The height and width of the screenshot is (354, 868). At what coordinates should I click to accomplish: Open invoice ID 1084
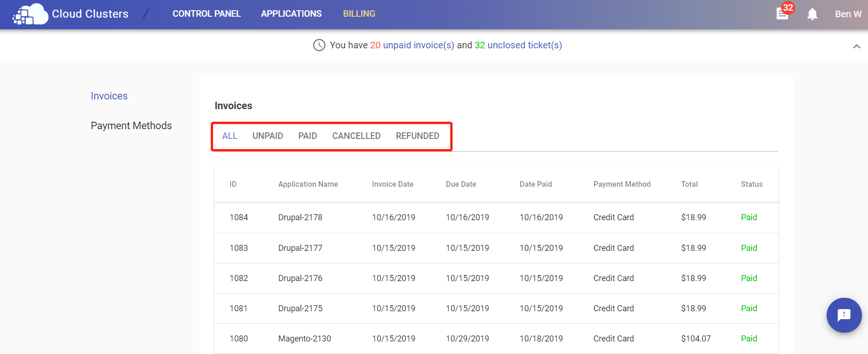coord(239,217)
